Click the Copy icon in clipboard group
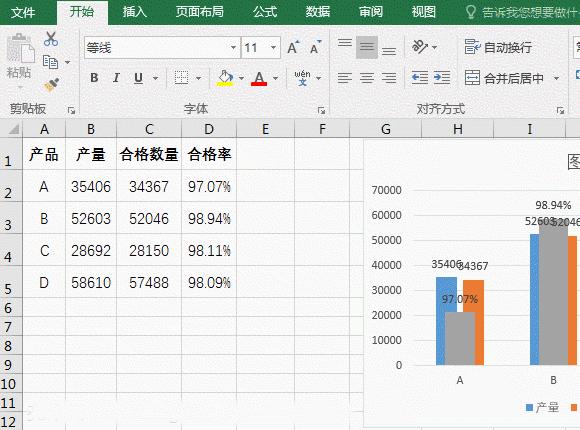Viewport: 580px width, 430px height. [50, 62]
